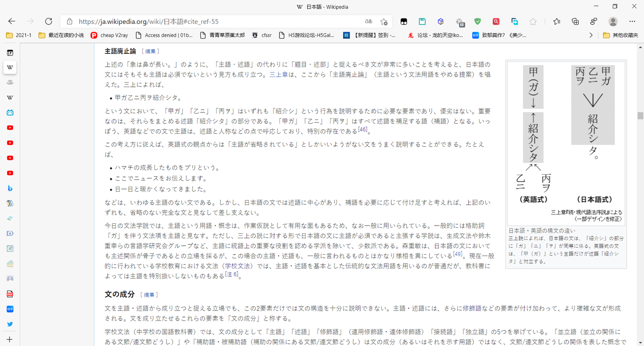Switch to the Twitter tab
Image resolution: width=644 pixels, height=346 pixels.
pyautogui.click(x=10, y=324)
